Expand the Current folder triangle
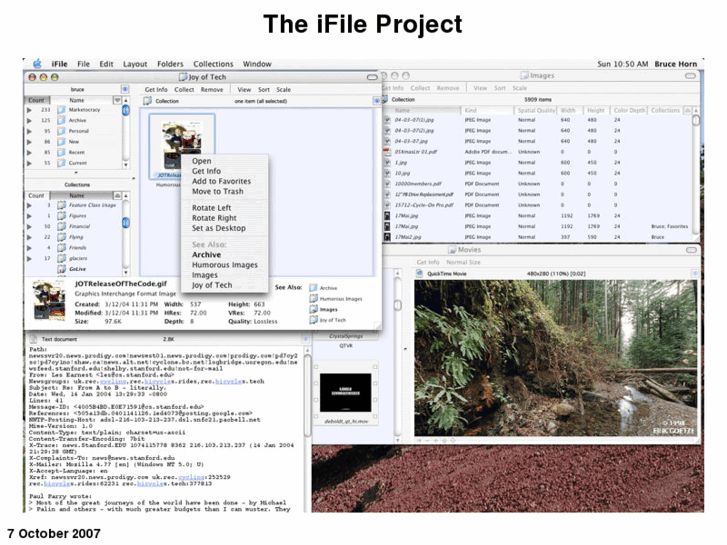Viewport: 727px width, 545px height. tap(29, 163)
